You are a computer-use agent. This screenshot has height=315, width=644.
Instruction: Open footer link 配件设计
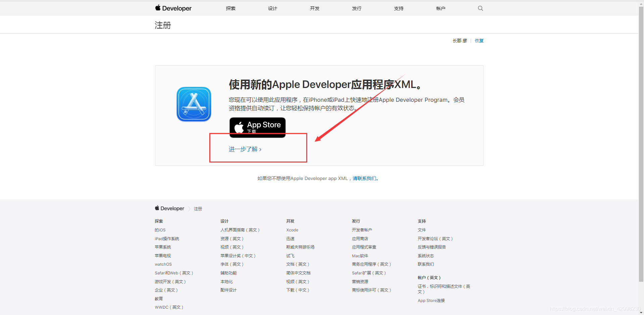pyautogui.click(x=228, y=290)
